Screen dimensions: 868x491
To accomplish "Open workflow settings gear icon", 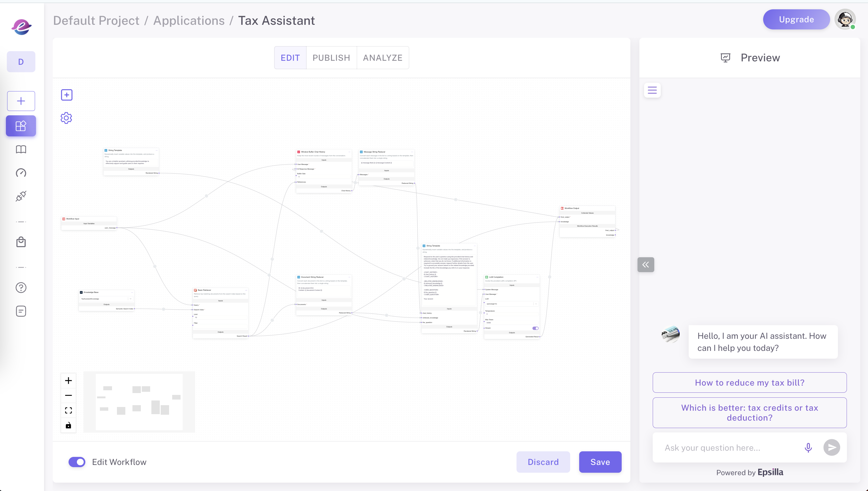I will pyautogui.click(x=66, y=118).
